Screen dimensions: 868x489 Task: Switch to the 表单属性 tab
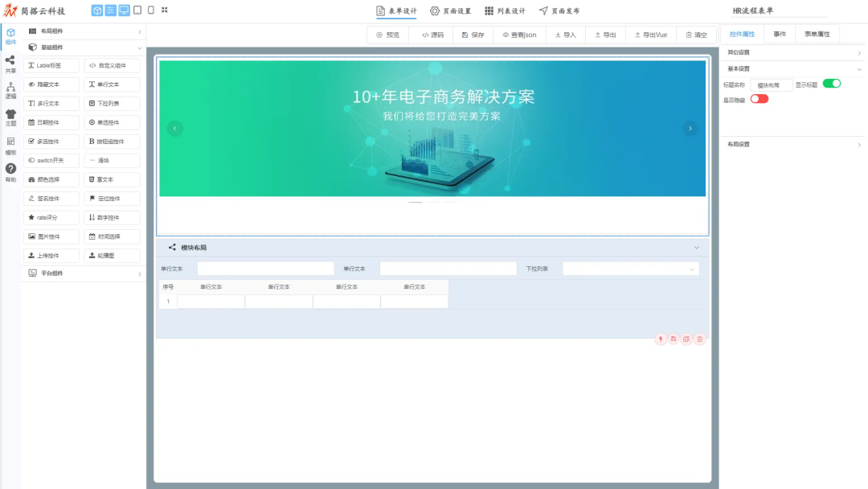(817, 35)
